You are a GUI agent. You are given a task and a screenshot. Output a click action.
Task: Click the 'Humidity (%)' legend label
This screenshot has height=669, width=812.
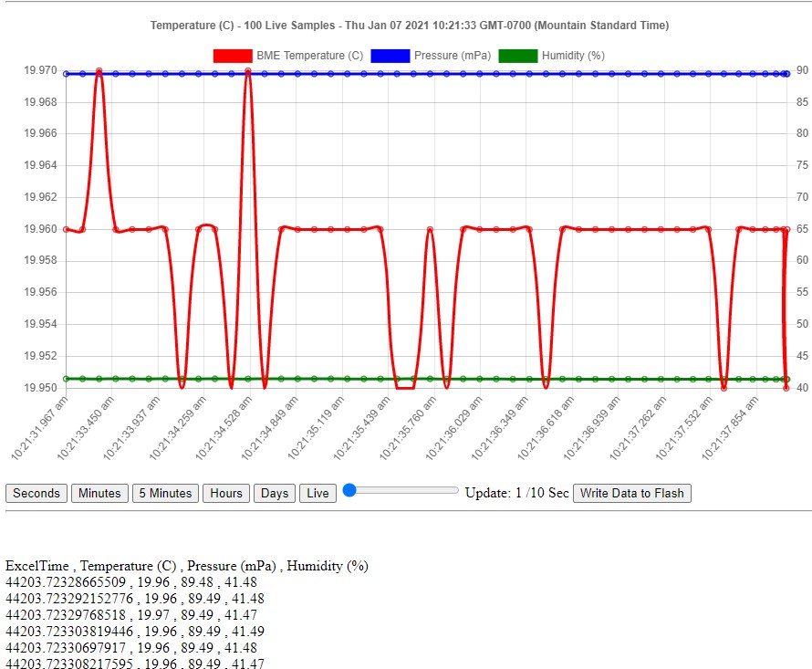coord(573,56)
